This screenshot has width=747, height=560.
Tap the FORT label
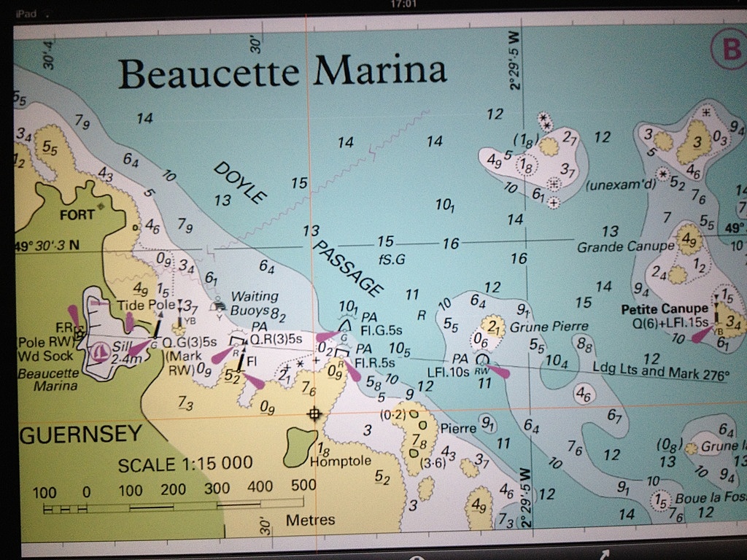tap(77, 215)
